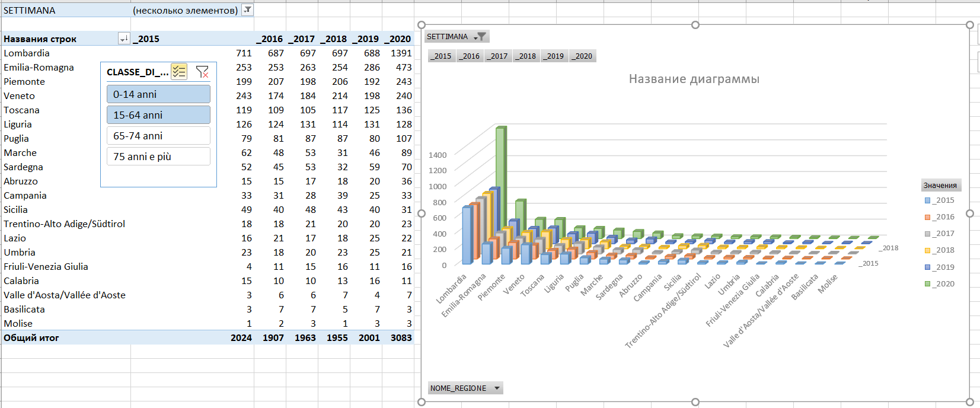This screenshot has height=408, width=980.
Task: Click the right-middle resize handle of the chart
Action: [x=970, y=213]
